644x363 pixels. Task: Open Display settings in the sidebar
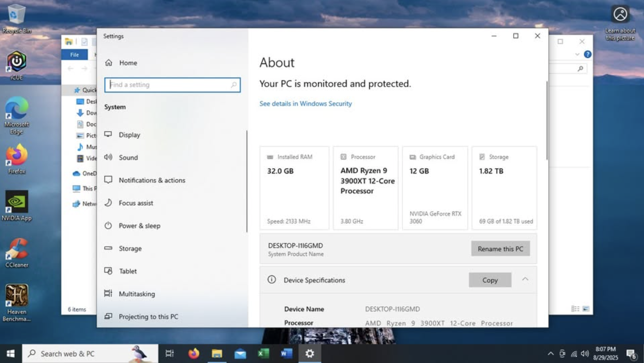coord(129,135)
